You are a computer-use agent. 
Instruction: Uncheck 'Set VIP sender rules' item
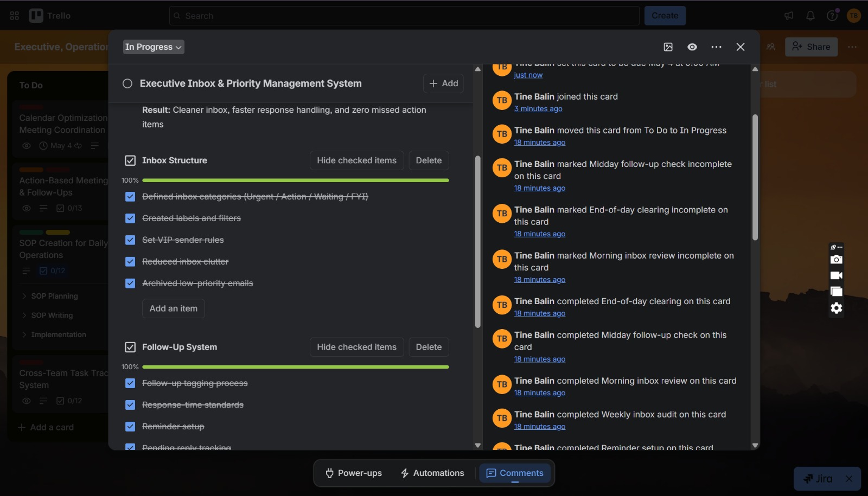[x=130, y=240]
